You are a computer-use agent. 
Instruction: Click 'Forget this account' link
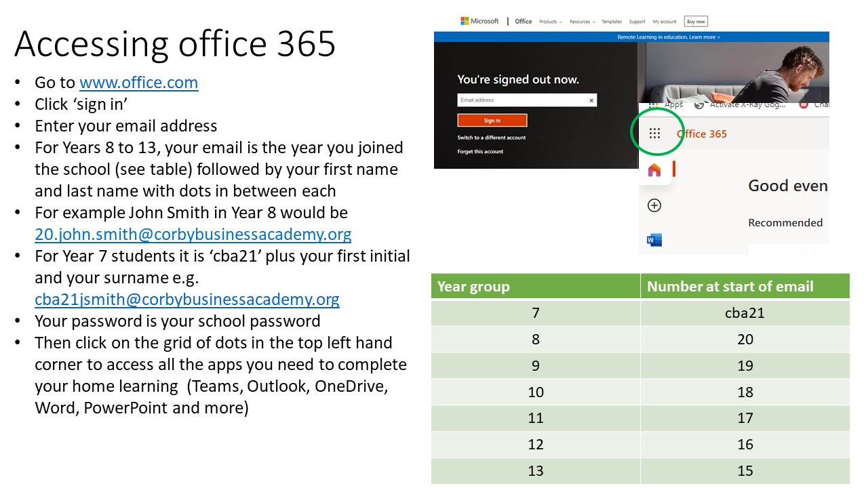[480, 152]
